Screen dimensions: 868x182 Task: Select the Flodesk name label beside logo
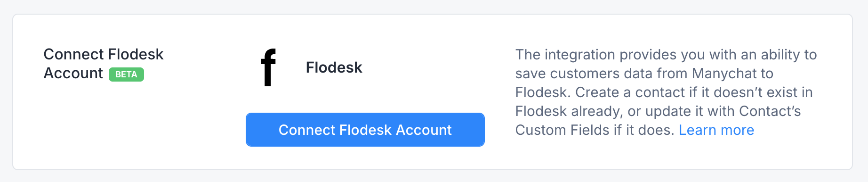334,67
